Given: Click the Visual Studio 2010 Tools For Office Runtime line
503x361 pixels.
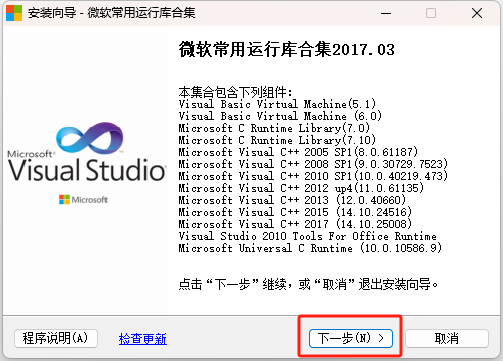Looking at the screenshot, I should tap(307, 236).
